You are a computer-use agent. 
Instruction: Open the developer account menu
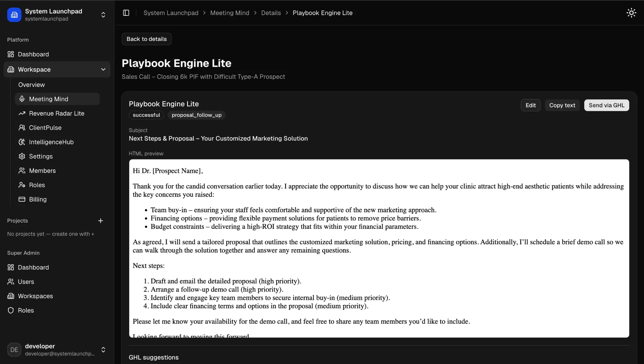(x=103, y=350)
